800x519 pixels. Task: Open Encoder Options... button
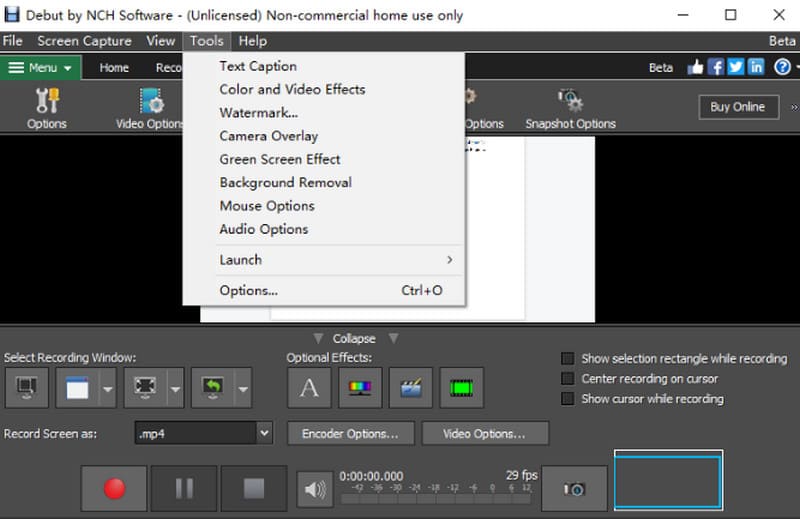tap(351, 433)
